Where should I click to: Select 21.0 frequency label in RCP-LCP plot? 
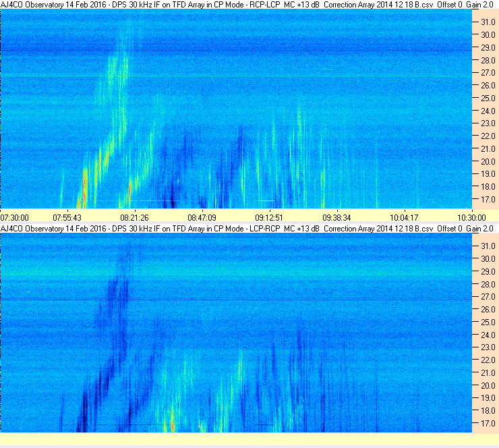[488, 149]
